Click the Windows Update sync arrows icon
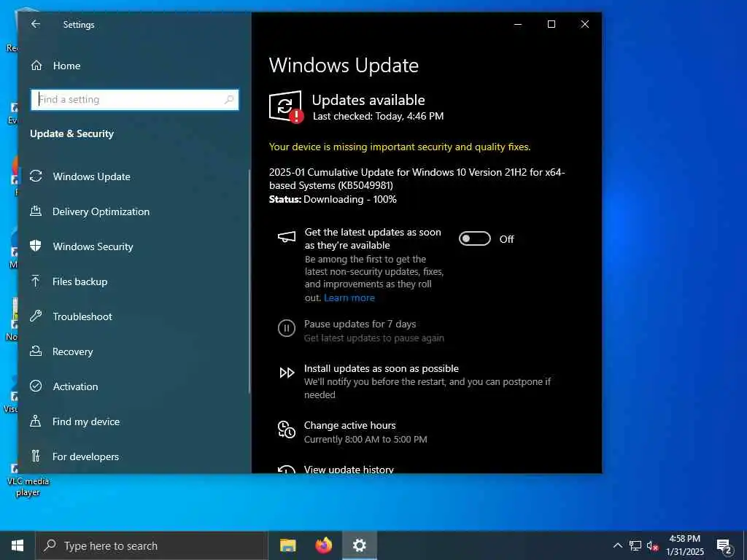The image size is (747, 560). (36, 176)
